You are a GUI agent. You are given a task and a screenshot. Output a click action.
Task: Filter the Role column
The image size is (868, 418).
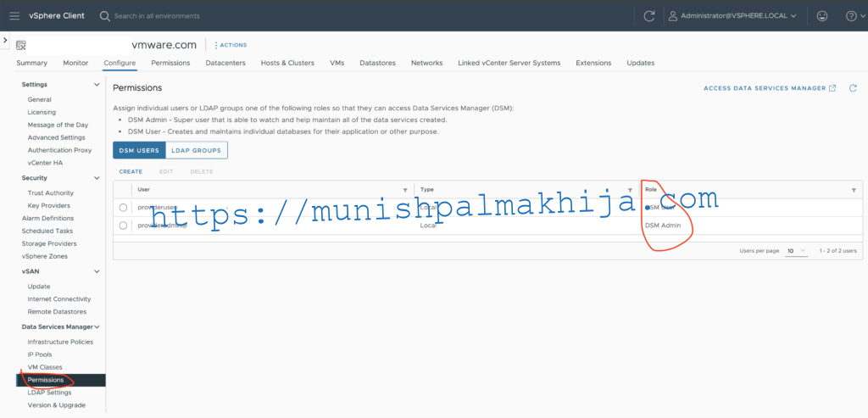[854, 190]
